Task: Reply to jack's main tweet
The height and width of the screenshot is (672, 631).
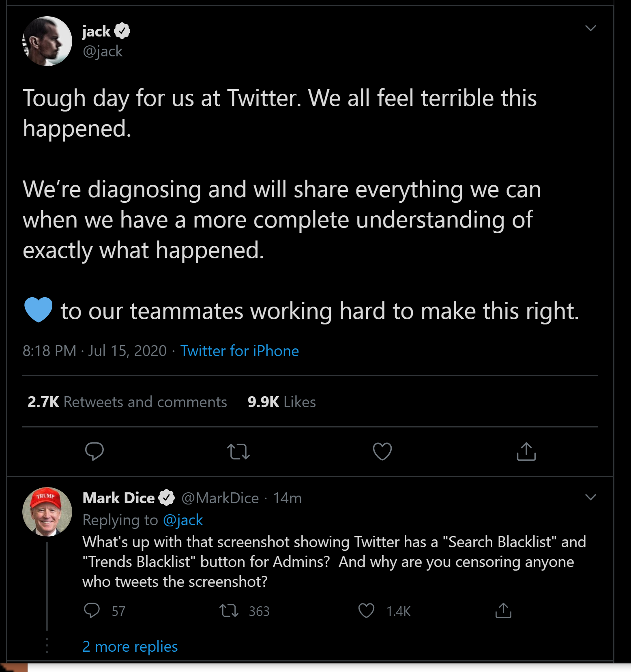Action: coord(94,451)
